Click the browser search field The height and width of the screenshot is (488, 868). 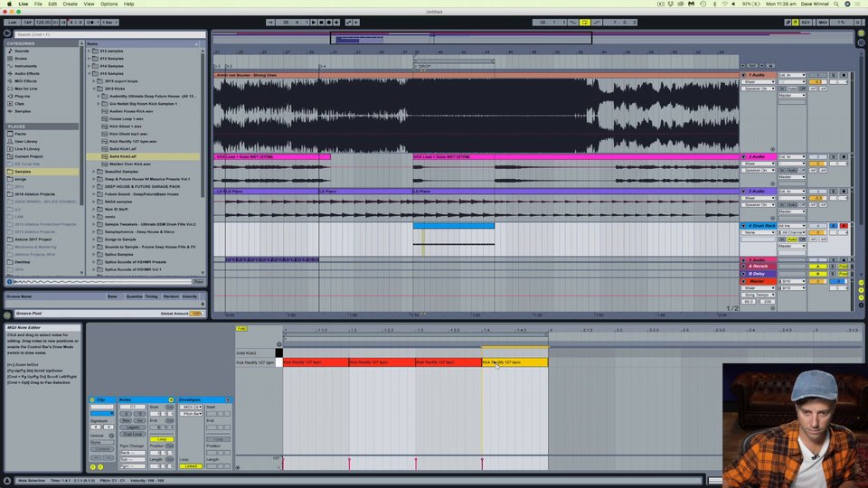[109, 34]
